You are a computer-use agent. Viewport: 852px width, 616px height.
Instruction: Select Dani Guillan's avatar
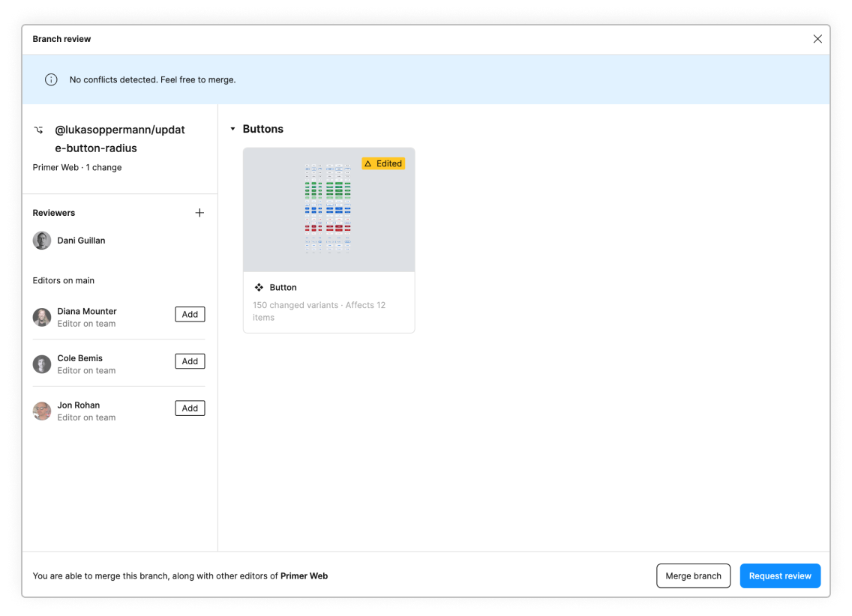click(x=41, y=240)
